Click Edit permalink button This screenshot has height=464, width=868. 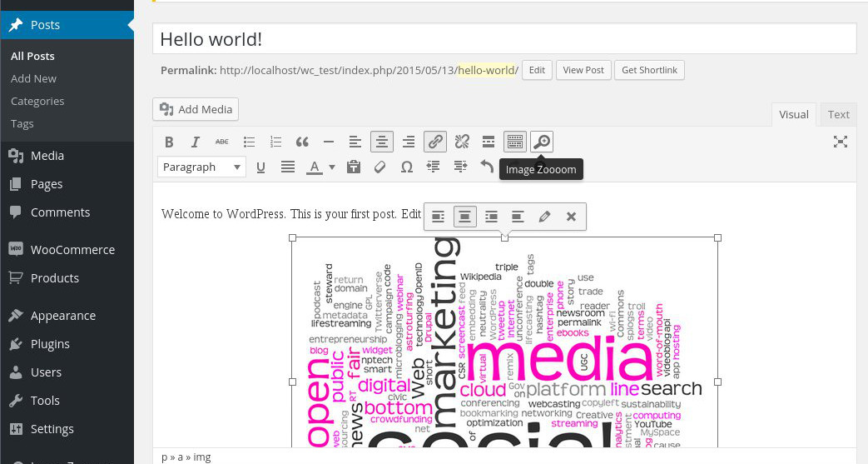[537, 71]
